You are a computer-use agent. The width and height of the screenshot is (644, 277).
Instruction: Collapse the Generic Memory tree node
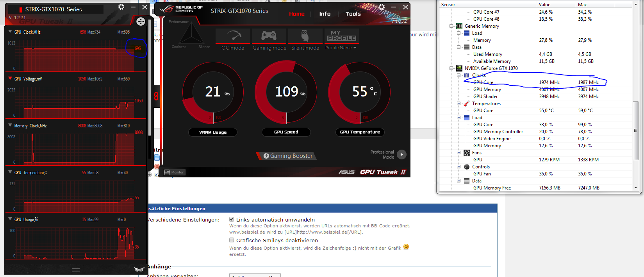coord(451,26)
